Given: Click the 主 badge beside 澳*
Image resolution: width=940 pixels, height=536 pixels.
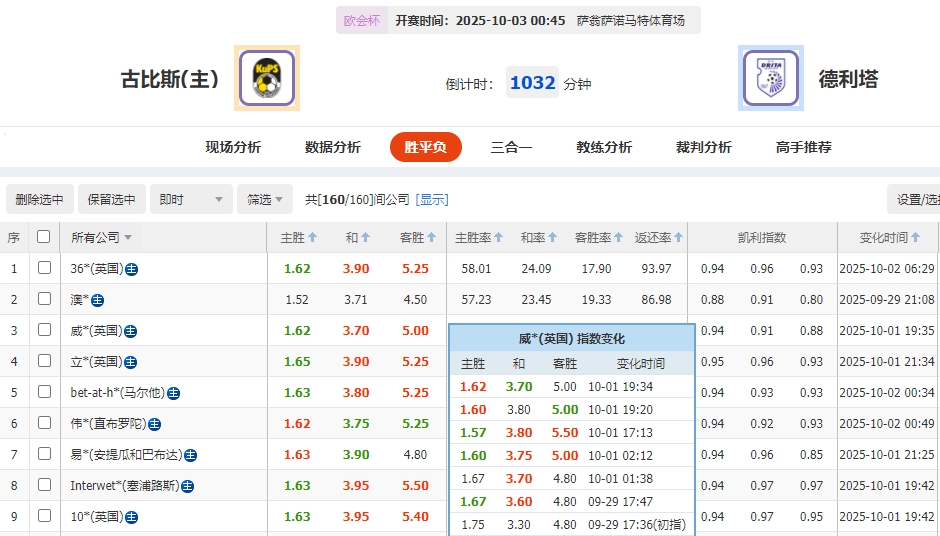Looking at the screenshot, I should (98, 300).
